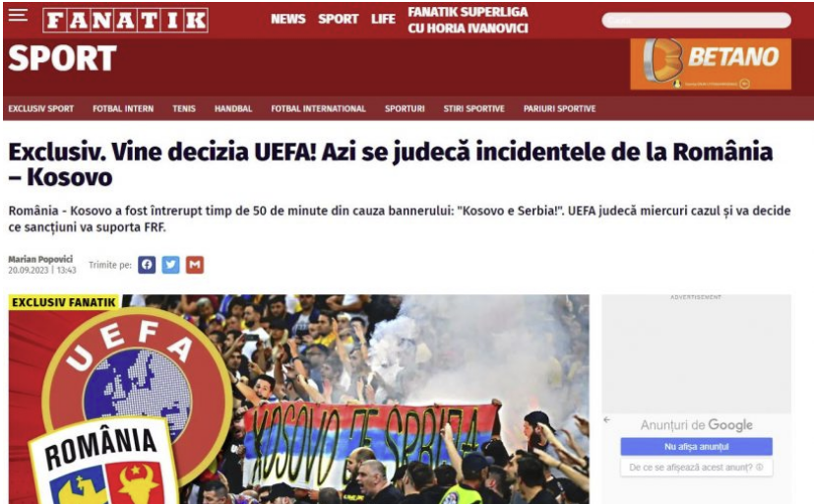This screenshot has width=814, height=504.
Task: Click the Fanatik logo
Action: click(126, 21)
